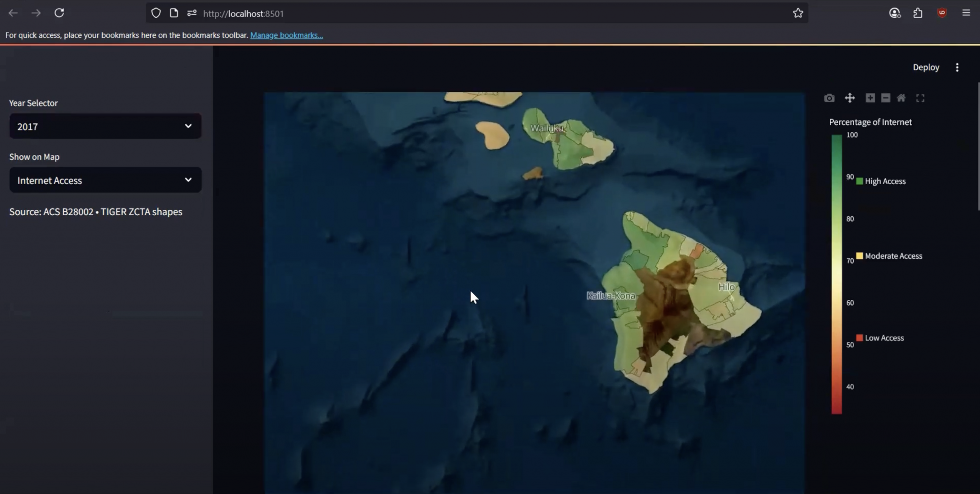Expand the Internet Access selectbox chevron
This screenshot has height=494, width=980.
point(188,180)
